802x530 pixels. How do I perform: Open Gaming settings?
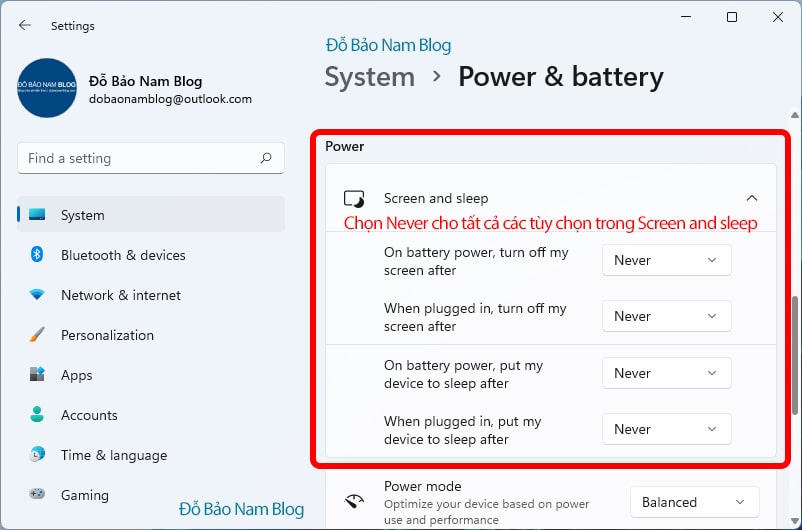click(151, 494)
